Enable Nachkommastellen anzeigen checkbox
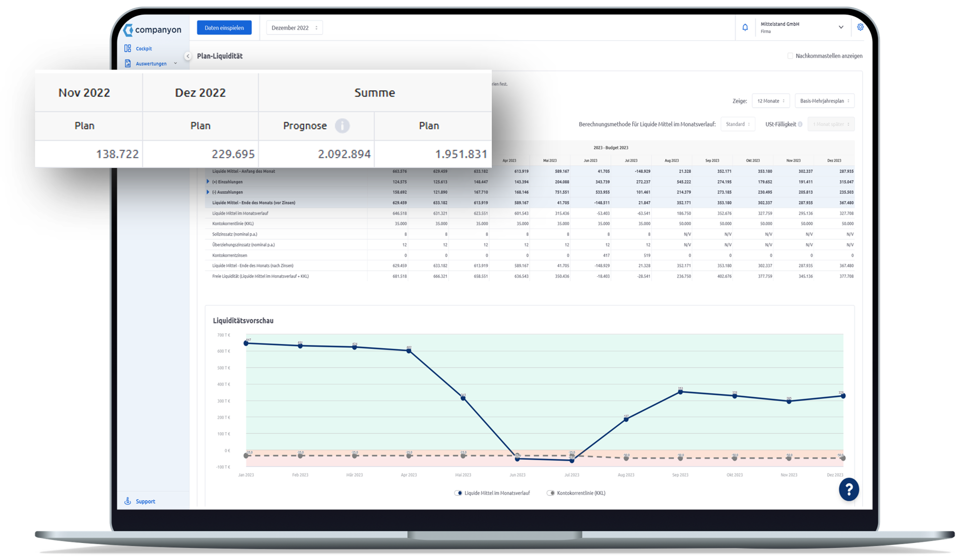This screenshot has width=957, height=560. click(x=790, y=56)
